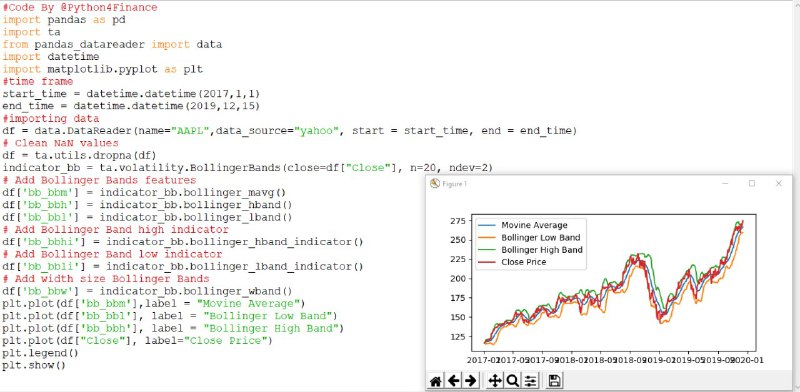Reset plot with the Home icon

[436, 381]
